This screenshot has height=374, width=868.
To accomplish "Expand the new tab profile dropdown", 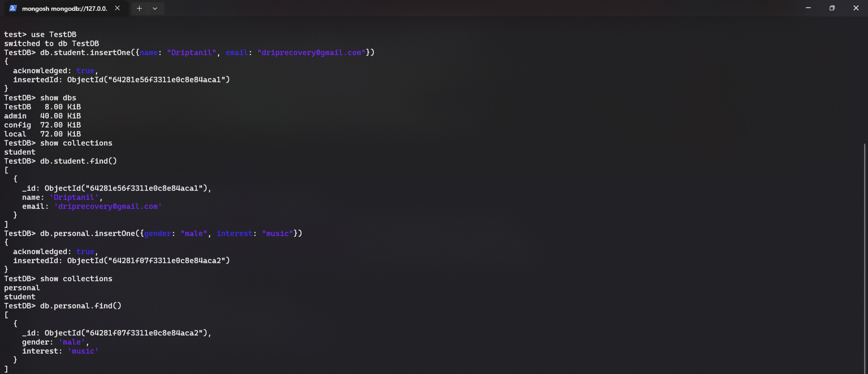I will coord(155,8).
